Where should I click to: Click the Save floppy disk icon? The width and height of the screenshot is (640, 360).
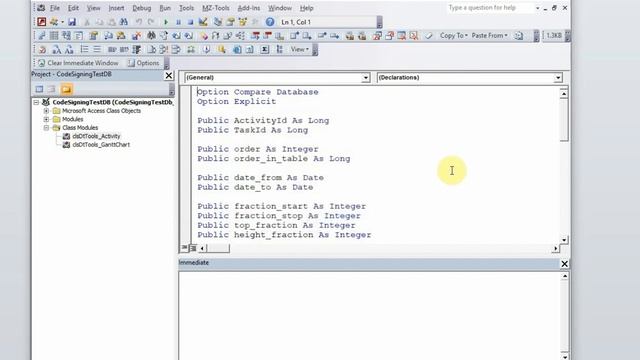72,22
